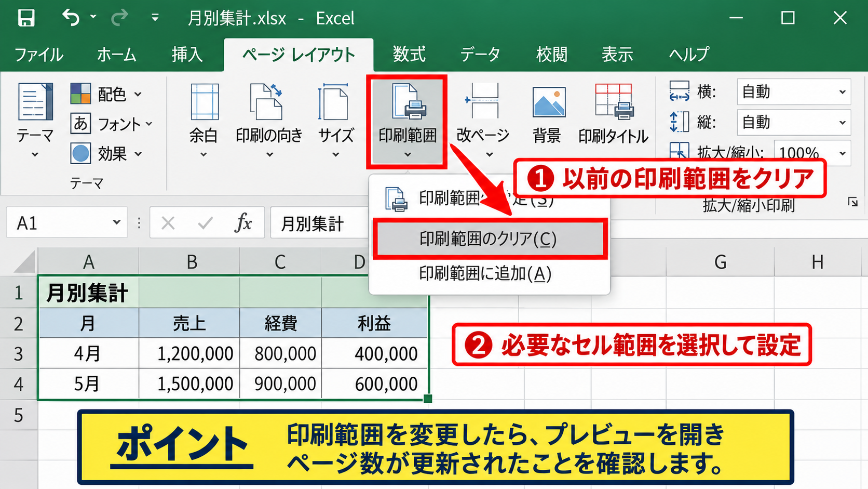Click the Undo arrow icon
Screen dimensions: 868x489
71,18
